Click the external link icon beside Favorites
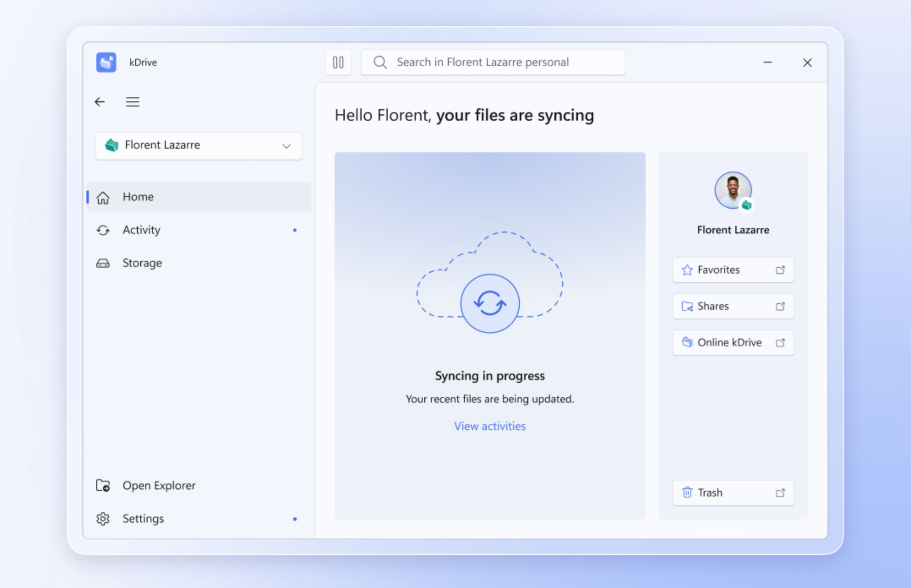 (x=780, y=270)
